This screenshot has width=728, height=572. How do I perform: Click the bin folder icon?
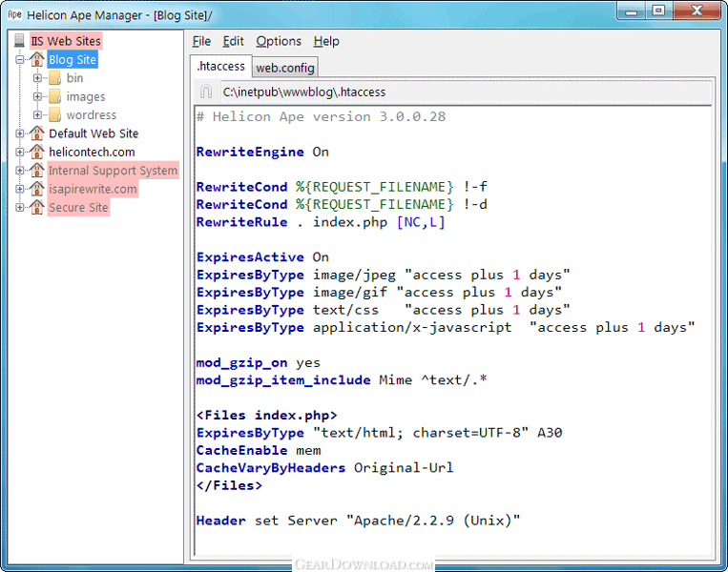[54, 78]
